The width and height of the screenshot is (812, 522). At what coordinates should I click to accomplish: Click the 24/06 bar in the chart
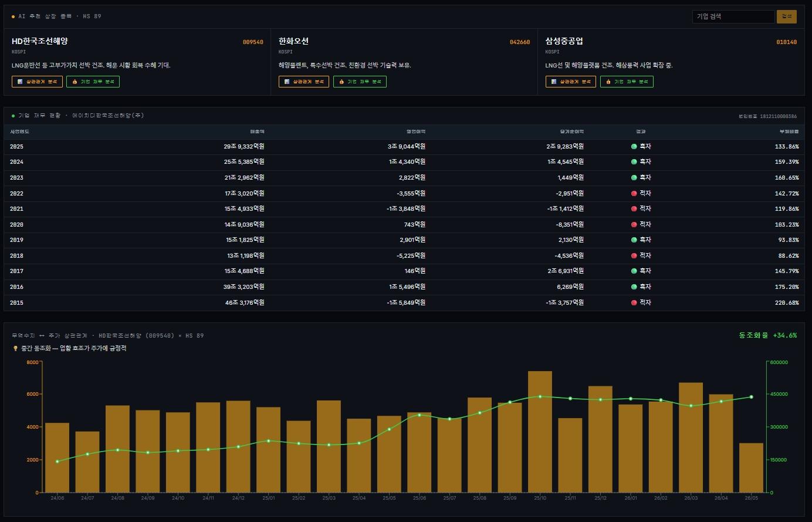pos(57,457)
